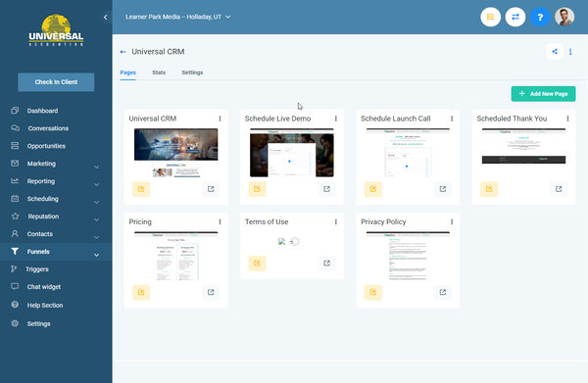Collapse the Funnels menu chevron

point(96,255)
